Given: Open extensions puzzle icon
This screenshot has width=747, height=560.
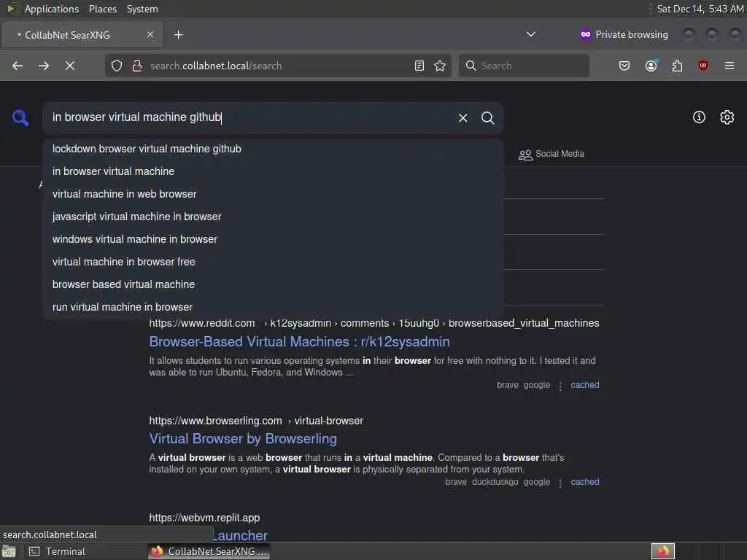Looking at the screenshot, I should pyautogui.click(x=677, y=66).
